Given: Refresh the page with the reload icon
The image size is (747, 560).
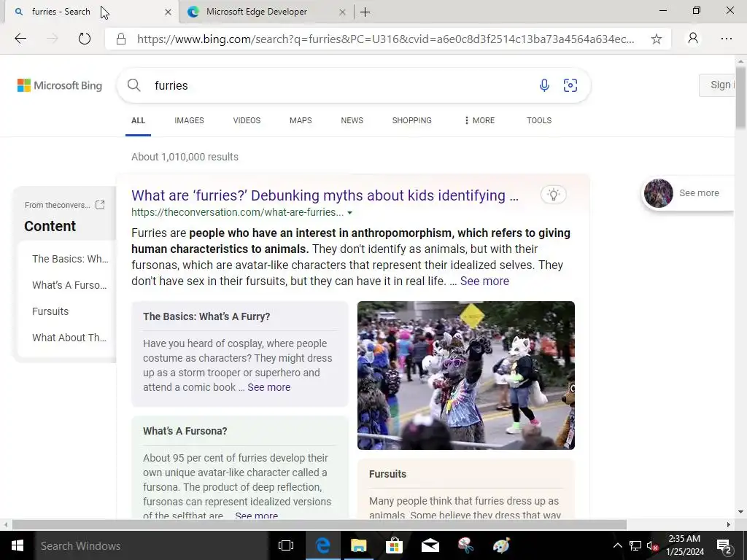Looking at the screenshot, I should [x=85, y=39].
